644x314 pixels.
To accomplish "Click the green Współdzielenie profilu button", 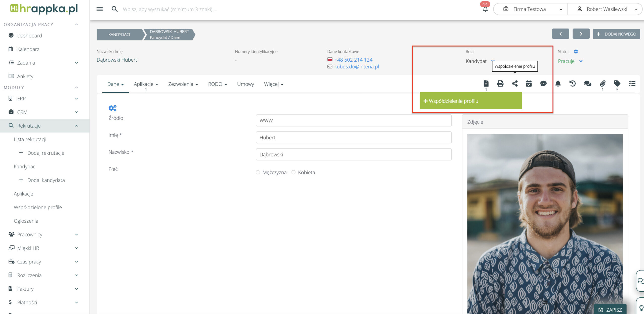I will coord(471,101).
